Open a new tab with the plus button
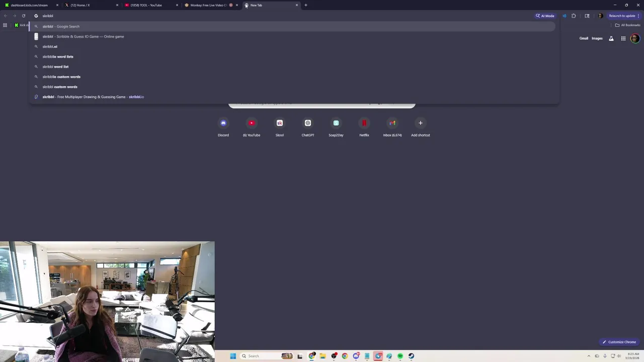Image resolution: width=644 pixels, height=362 pixels. [305, 5]
